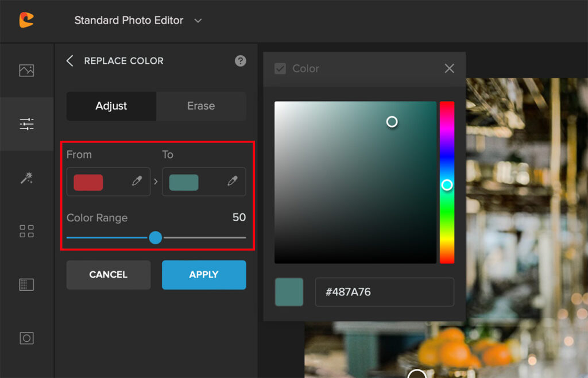Click the REPLACE COLOR panel title

click(124, 61)
